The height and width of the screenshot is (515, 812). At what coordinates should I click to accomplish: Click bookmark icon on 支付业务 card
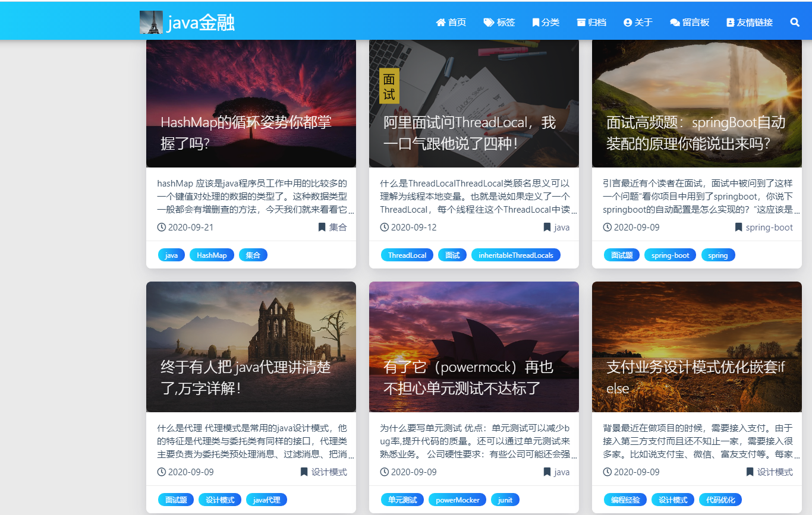(x=750, y=472)
